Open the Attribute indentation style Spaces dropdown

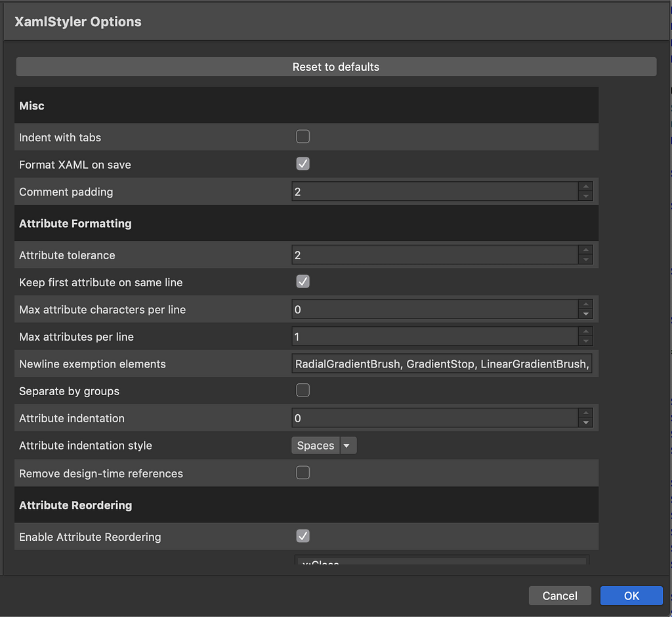click(324, 446)
